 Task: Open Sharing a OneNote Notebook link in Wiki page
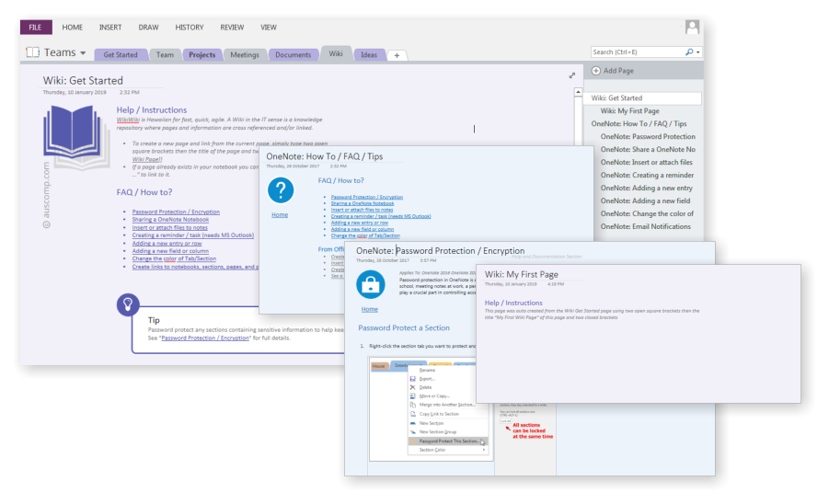170,220
